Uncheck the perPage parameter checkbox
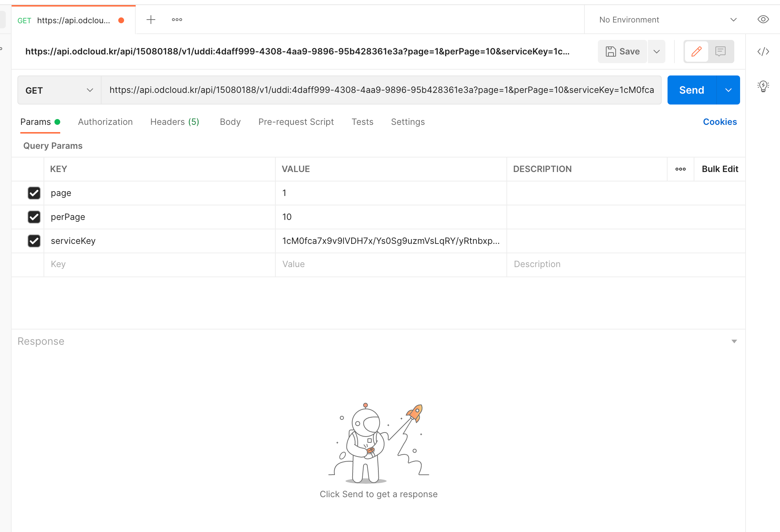 click(x=34, y=217)
